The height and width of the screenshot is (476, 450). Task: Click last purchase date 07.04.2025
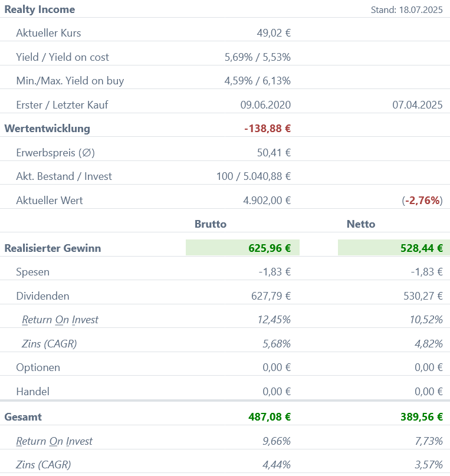pyautogui.click(x=417, y=105)
